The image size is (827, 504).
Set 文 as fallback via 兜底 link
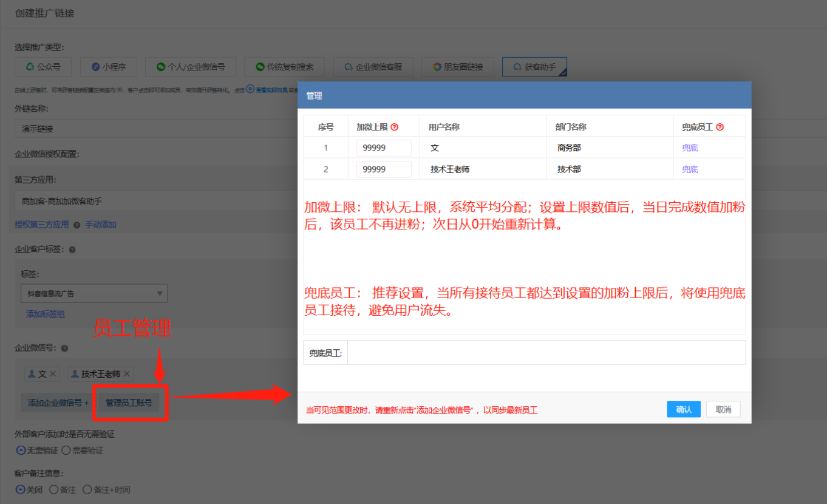[x=690, y=148]
